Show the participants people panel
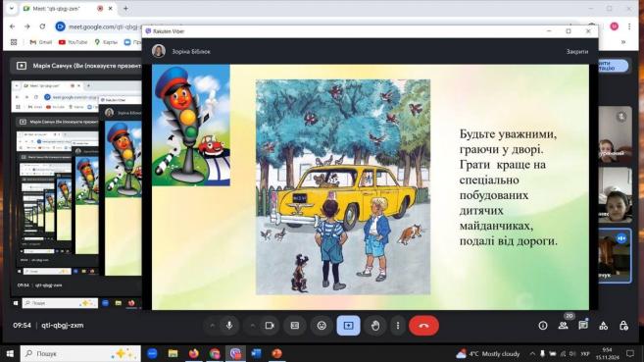Screen dimensions: 644x362 (563, 326)
